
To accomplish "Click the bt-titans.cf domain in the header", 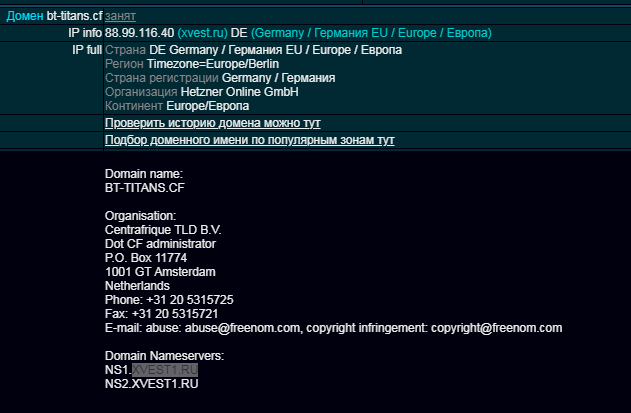I will coord(75,17).
